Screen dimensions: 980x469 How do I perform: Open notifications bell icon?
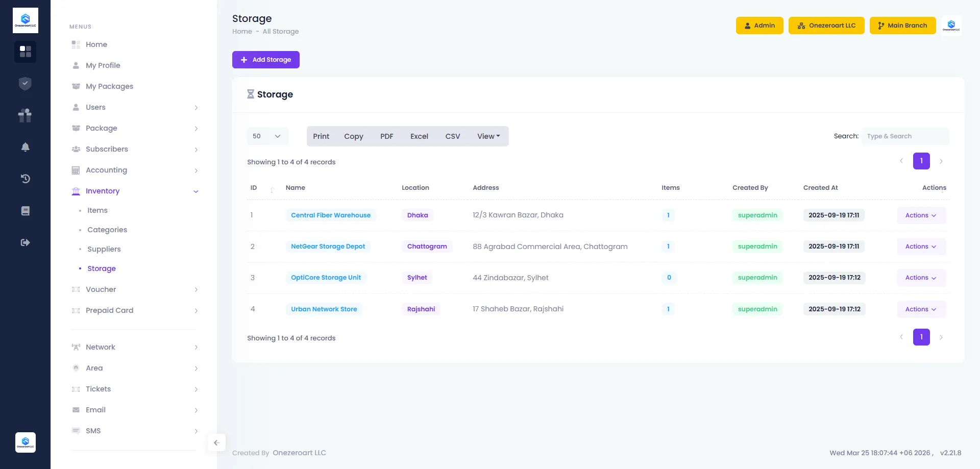25,147
